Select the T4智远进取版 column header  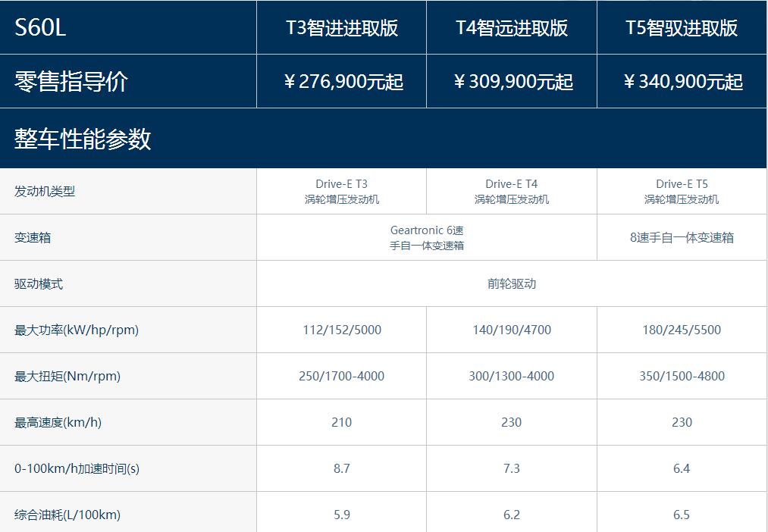coord(512,27)
